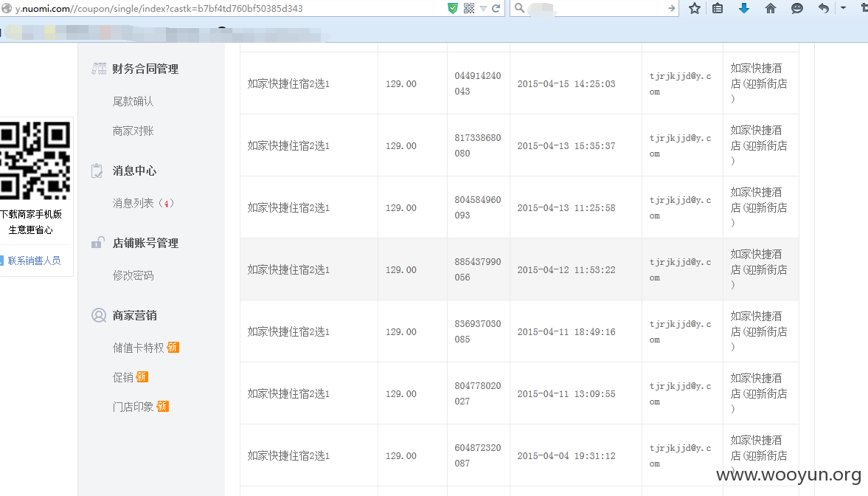Click the merchant app QR code image
Image resolution: width=868 pixels, height=496 pixels.
click(35, 161)
